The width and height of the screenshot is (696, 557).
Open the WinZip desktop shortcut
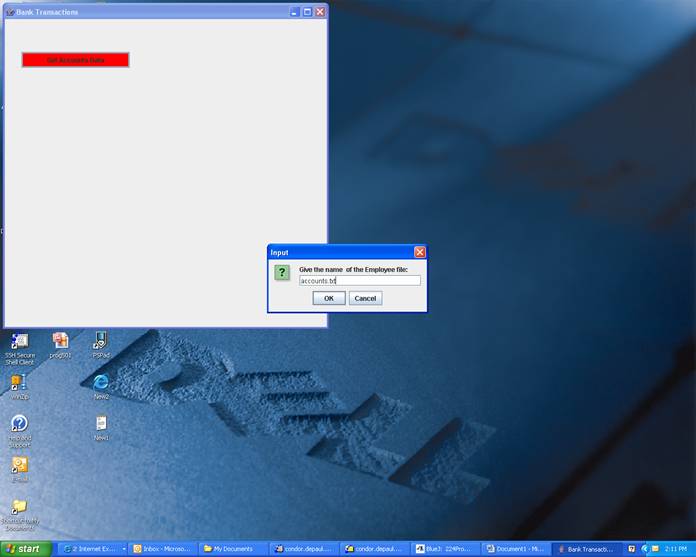click(18, 382)
